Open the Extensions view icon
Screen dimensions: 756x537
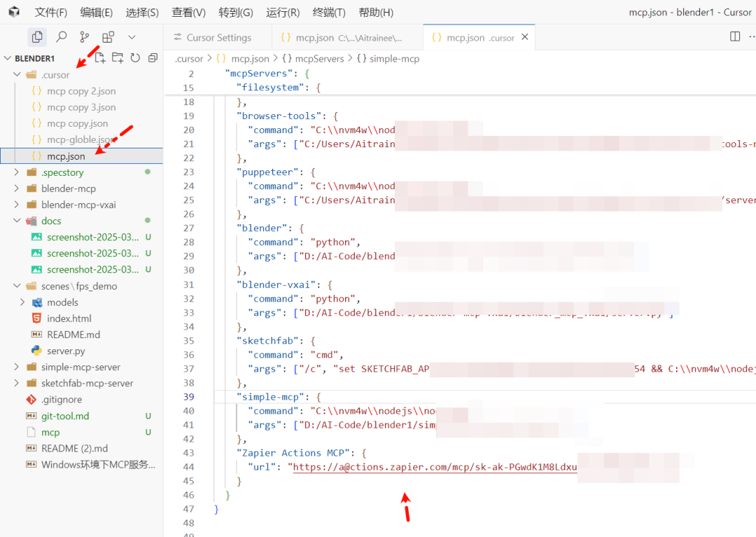click(x=108, y=37)
